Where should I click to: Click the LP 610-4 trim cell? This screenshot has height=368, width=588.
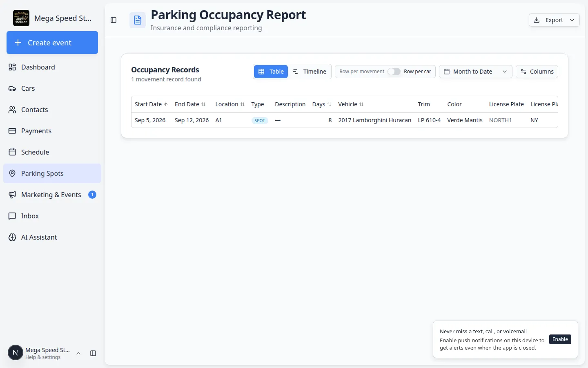pos(429,120)
